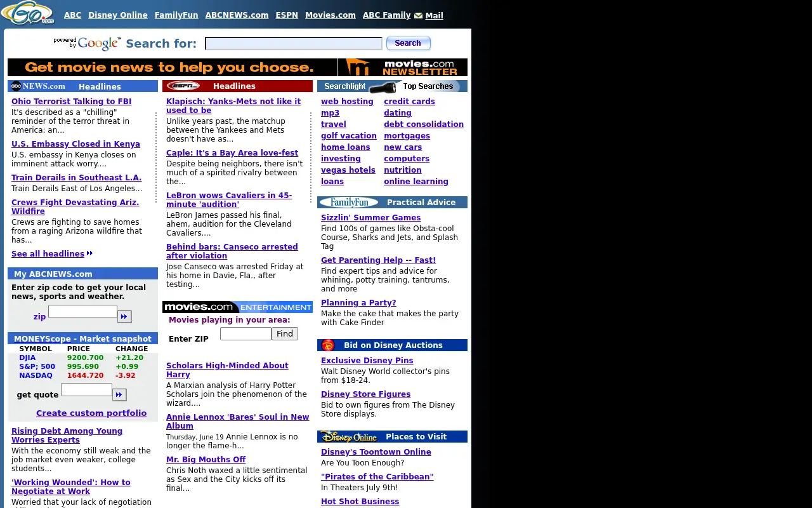
Task: Focus the get quote symbol field
Action: pos(86,390)
